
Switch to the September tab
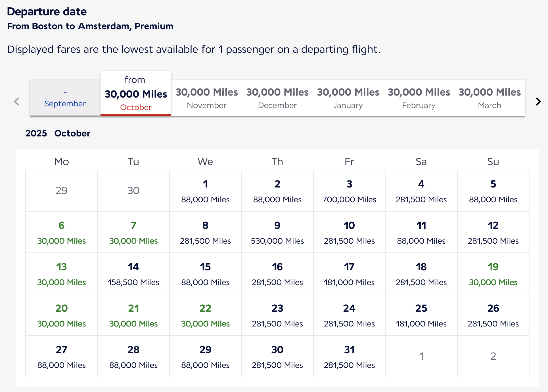65,98
